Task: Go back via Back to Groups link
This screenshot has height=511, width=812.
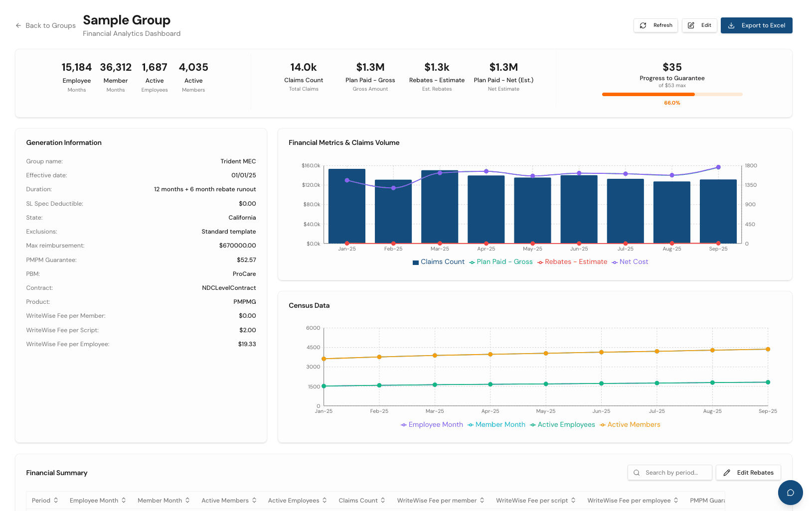Action: click(45, 25)
